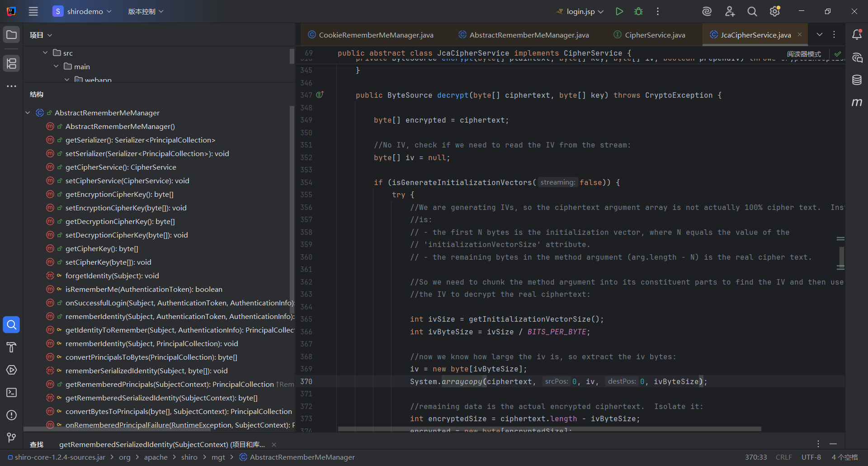Open IDE settings gear icon
Viewport: 868px width, 466px height.
pyautogui.click(x=774, y=11)
